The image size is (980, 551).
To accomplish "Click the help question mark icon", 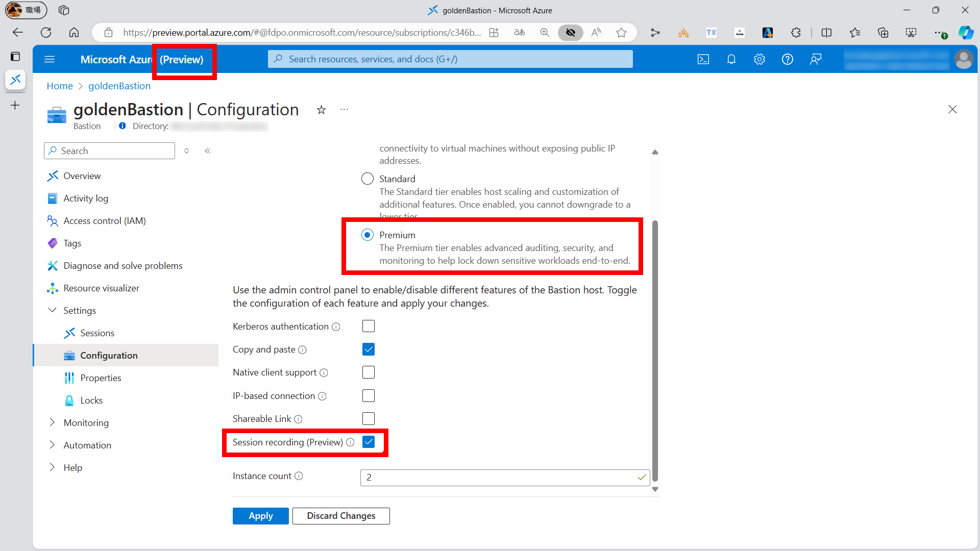I will point(788,59).
